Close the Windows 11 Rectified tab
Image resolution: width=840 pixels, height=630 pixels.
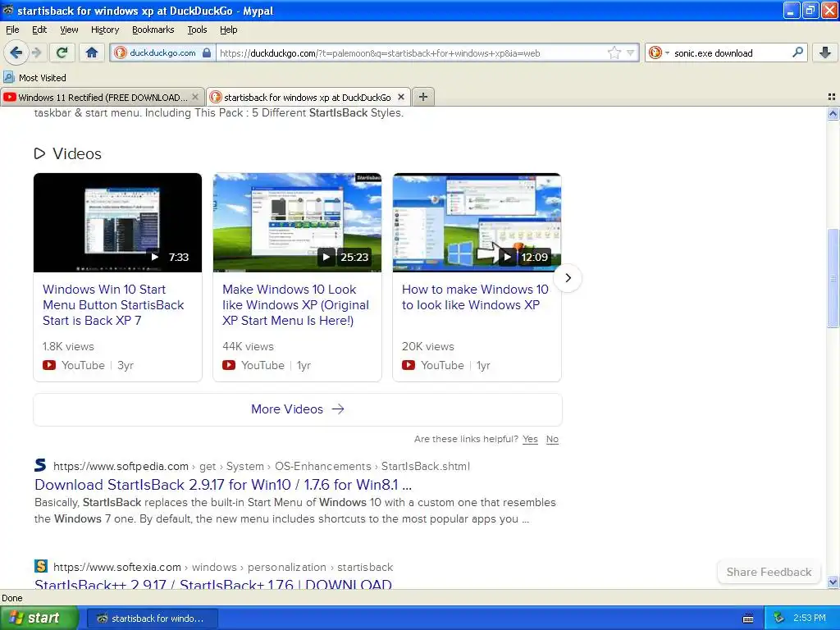click(x=195, y=97)
